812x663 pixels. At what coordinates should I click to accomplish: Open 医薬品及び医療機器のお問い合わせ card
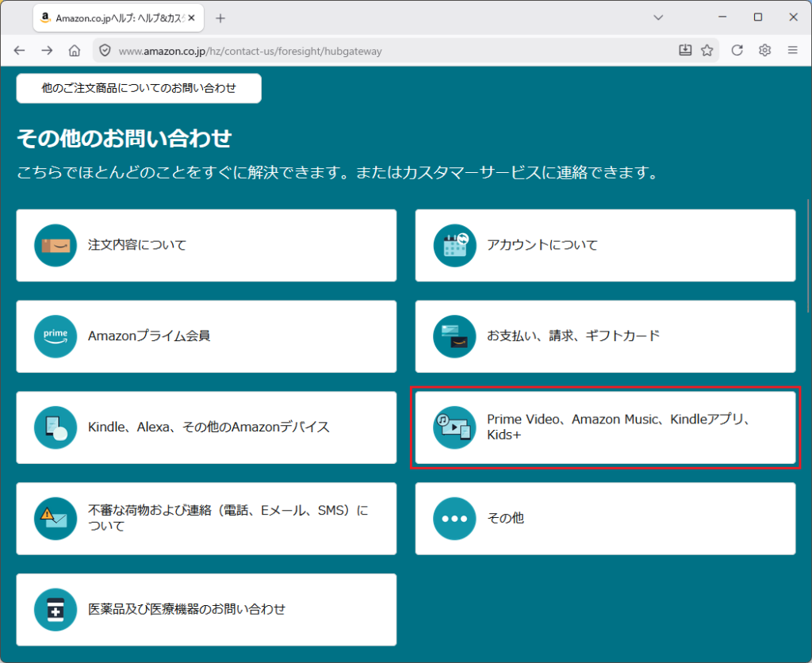207,610
